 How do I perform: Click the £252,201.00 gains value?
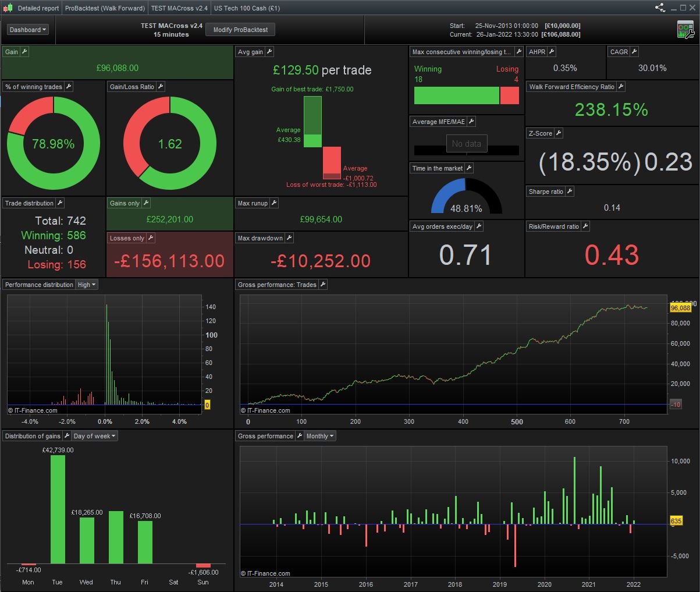pyautogui.click(x=170, y=219)
